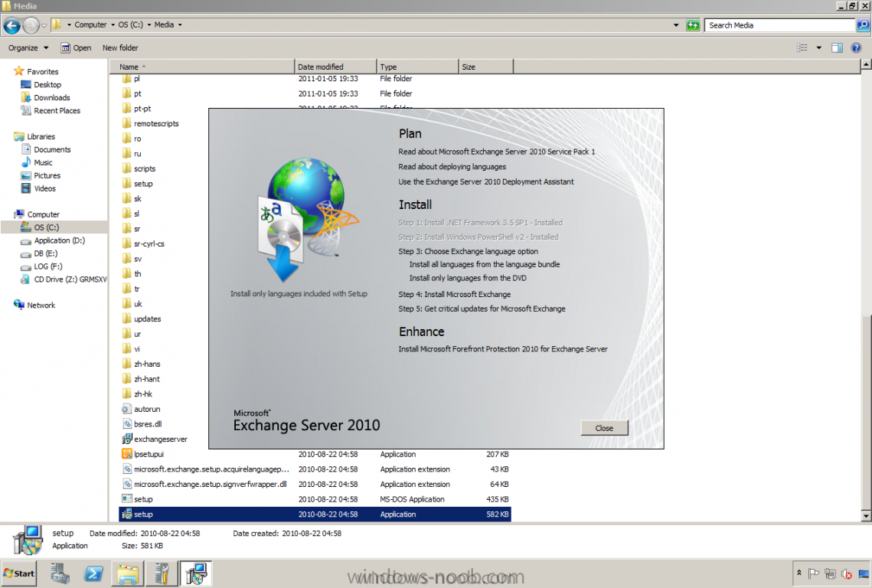The width and height of the screenshot is (872, 588).
Task: Select LOG (F:) drive in navigation pane
Action: (47, 266)
